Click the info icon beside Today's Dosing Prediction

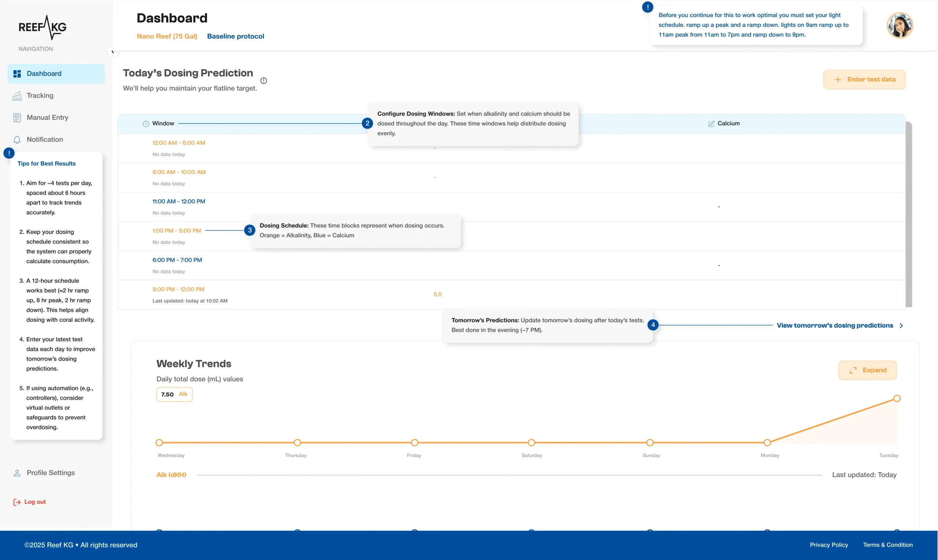coord(263,80)
